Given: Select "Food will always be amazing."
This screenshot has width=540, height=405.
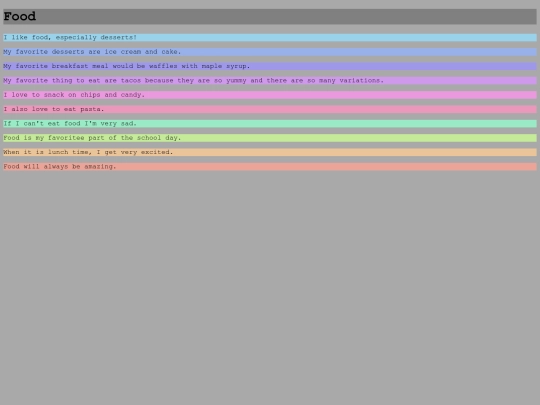Looking at the screenshot, I should [x=270, y=167].
